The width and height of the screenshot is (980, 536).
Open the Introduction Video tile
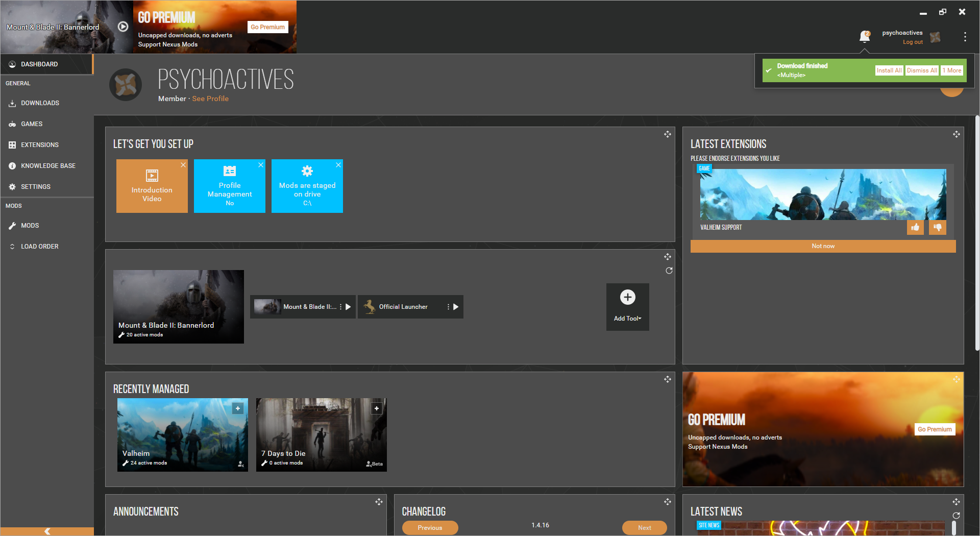pyautogui.click(x=152, y=186)
